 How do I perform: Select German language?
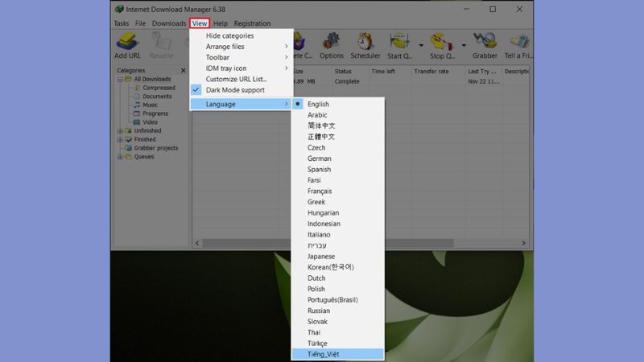(338, 158)
